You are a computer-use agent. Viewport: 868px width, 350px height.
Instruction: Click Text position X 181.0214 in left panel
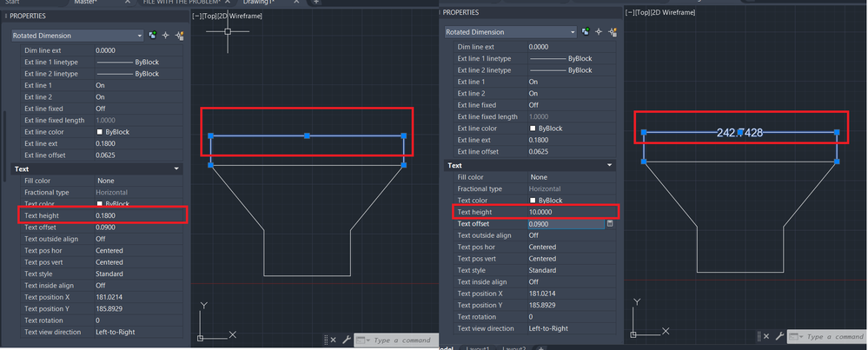(109, 298)
